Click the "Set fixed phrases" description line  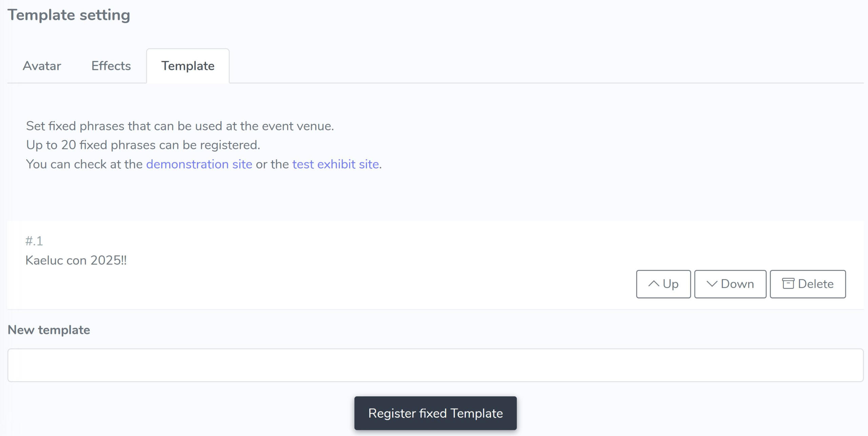[180, 126]
